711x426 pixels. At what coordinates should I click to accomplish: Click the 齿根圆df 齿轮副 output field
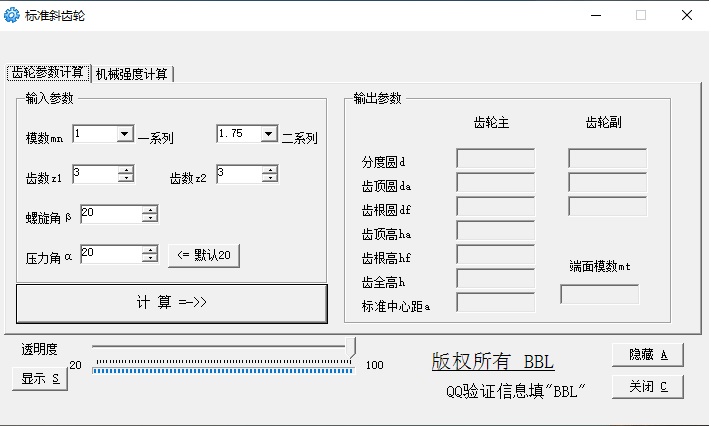[608, 206]
